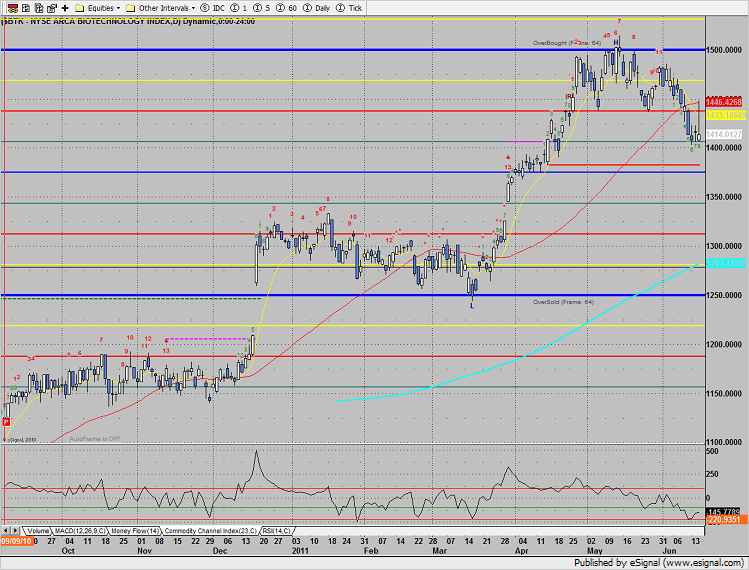Viewport: 749px width, 570px height.
Task: Select the Tick interval
Action: [349, 8]
